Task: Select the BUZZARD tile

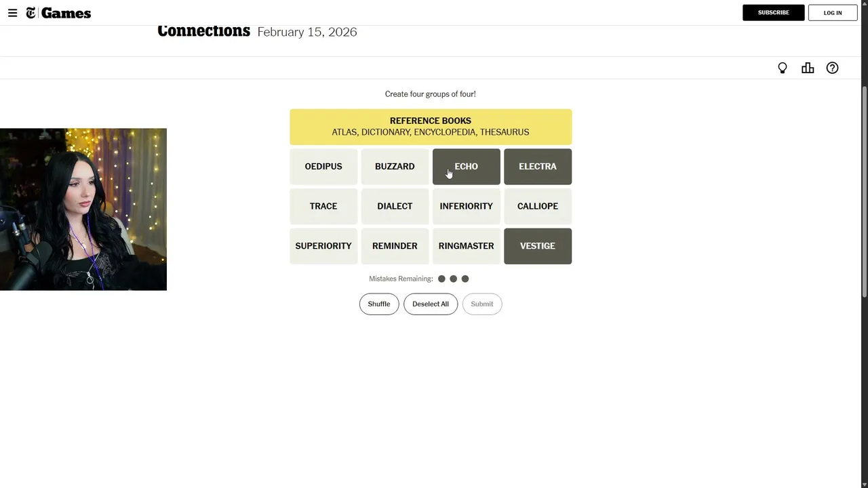Action: [x=395, y=167]
